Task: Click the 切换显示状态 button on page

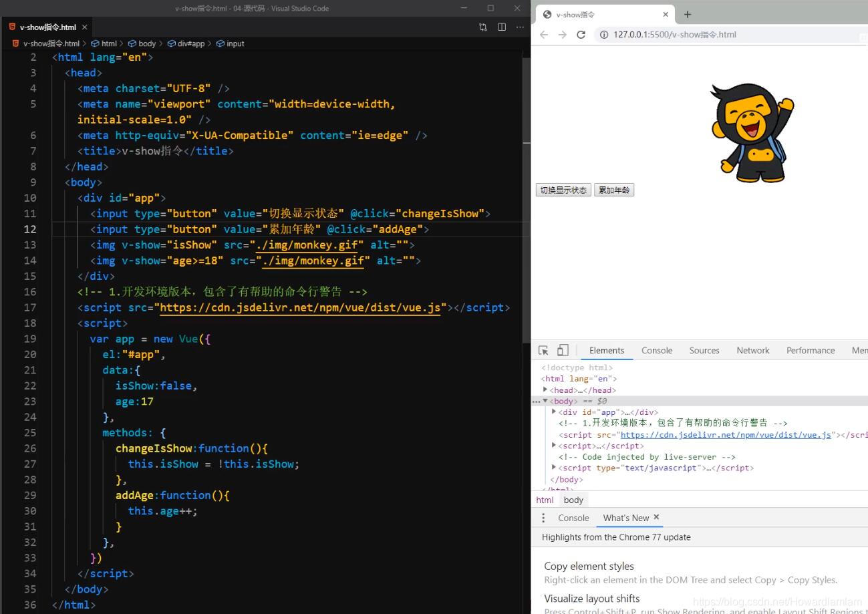Action: point(563,190)
